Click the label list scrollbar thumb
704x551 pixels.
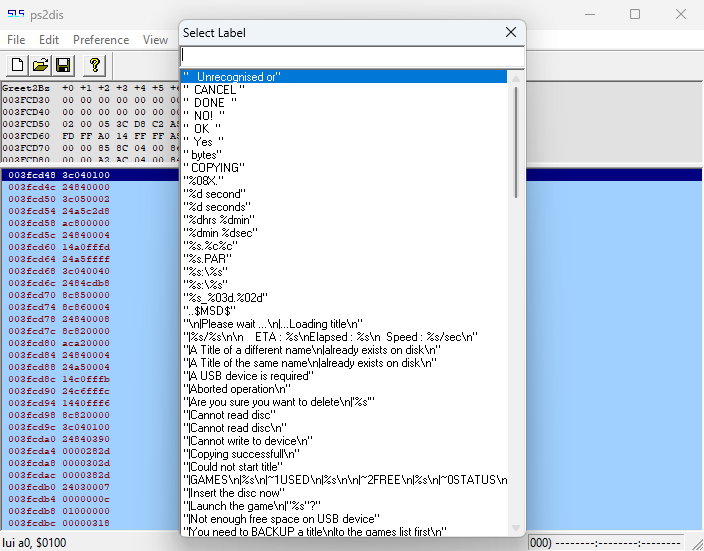(x=516, y=140)
